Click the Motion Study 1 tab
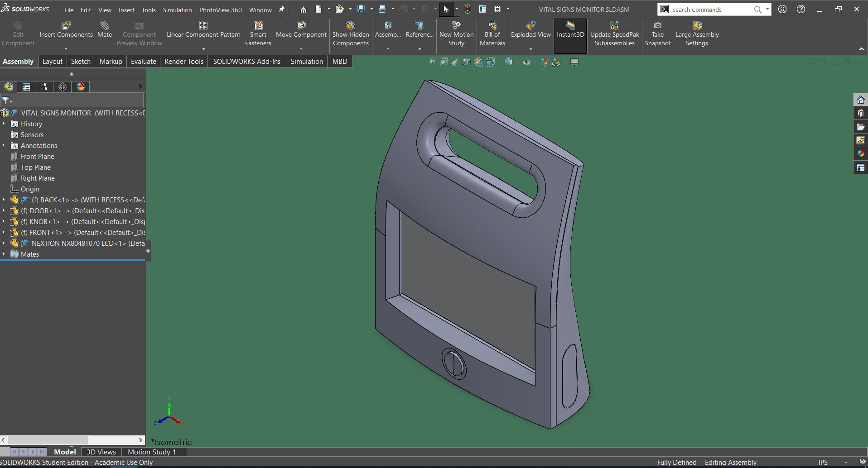 tap(151, 452)
